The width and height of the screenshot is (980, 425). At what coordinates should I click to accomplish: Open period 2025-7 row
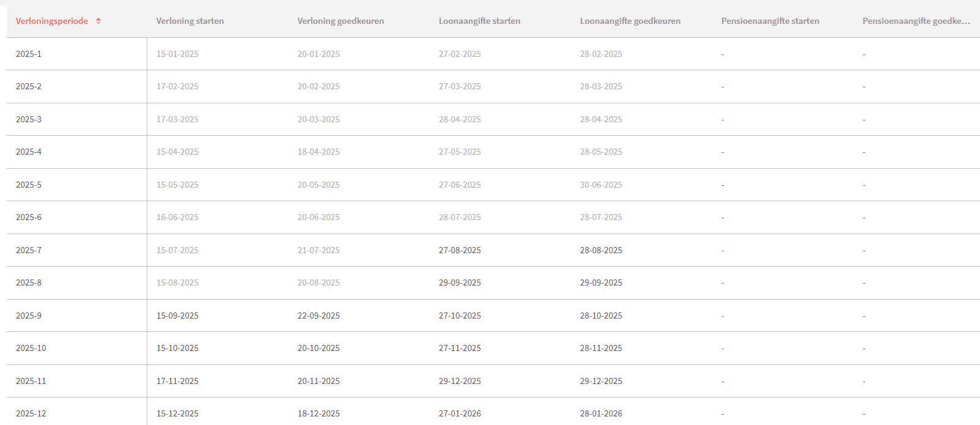29,250
